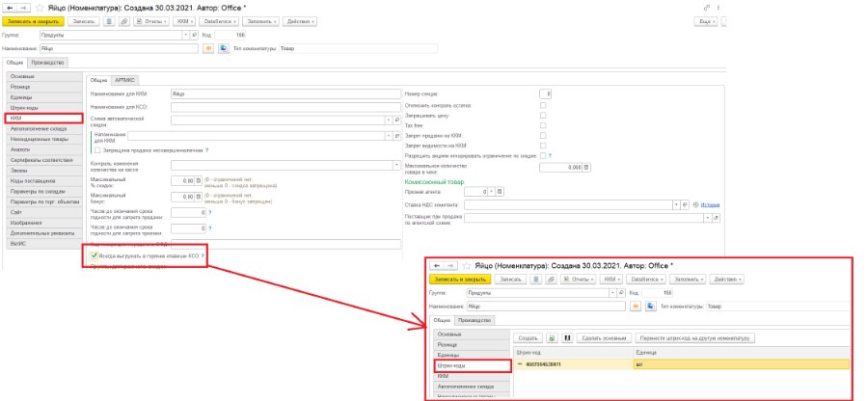868x401 pixels.
Task: Expand Поставщик при продаже dropdown arrow
Action: [x=709, y=218]
